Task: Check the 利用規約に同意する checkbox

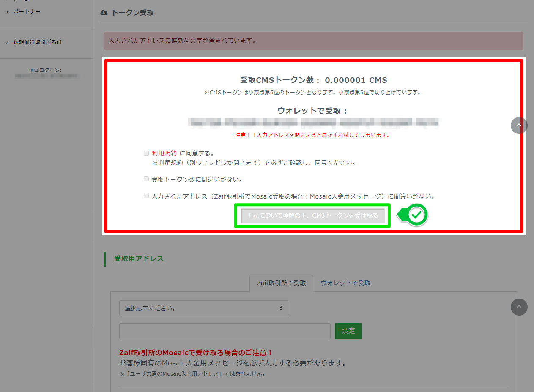Action: (146, 153)
